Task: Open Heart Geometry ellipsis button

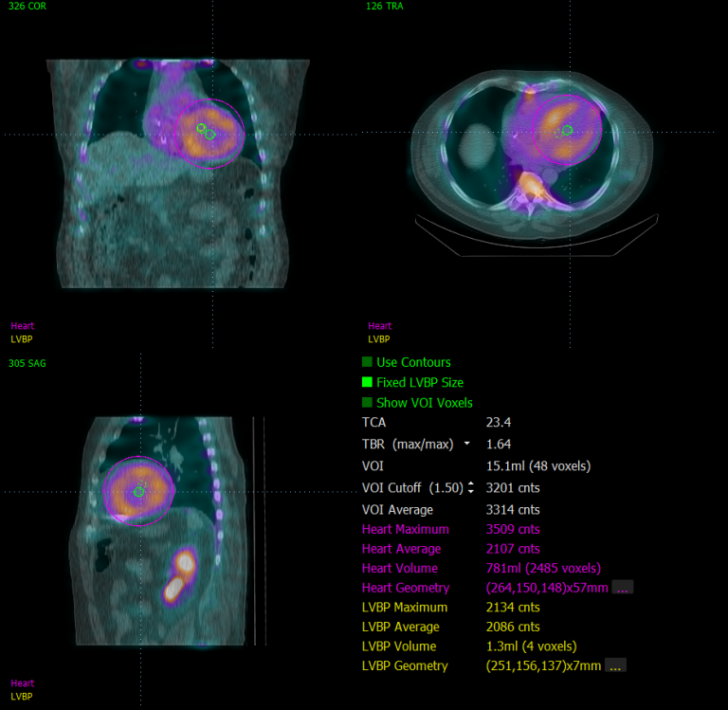Action: coord(622,587)
